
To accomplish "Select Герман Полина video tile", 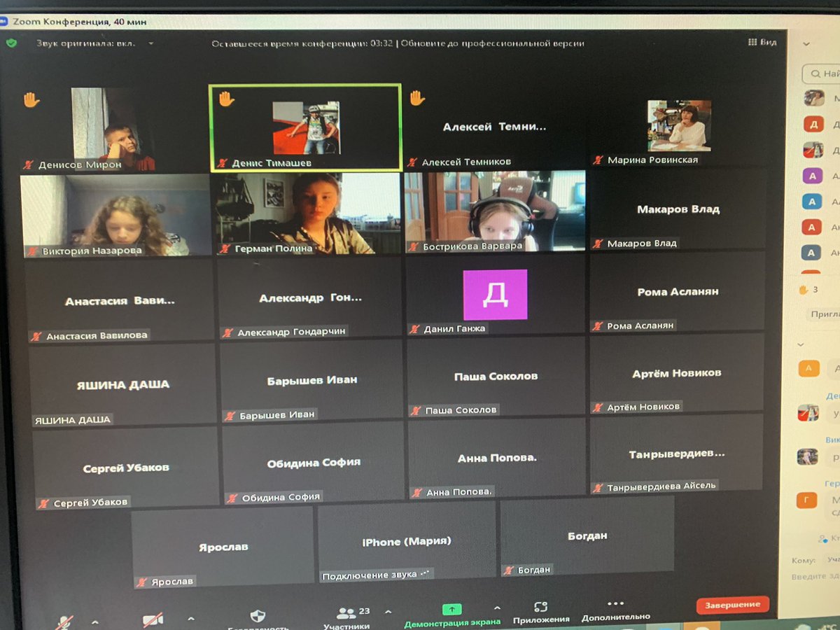I will point(307,213).
